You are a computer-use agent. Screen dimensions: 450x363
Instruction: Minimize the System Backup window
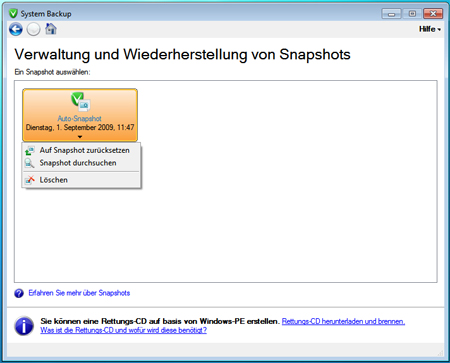[391, 14]
